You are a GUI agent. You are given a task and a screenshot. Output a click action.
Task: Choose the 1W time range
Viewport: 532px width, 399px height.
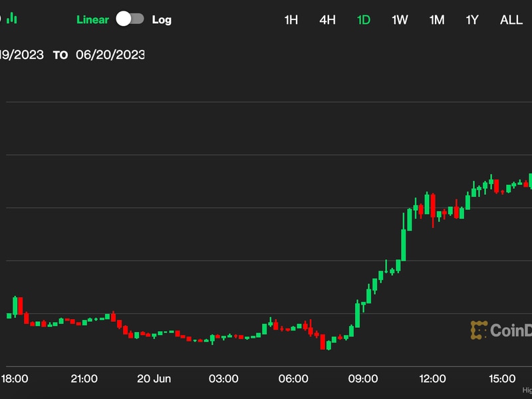point(400,20)
